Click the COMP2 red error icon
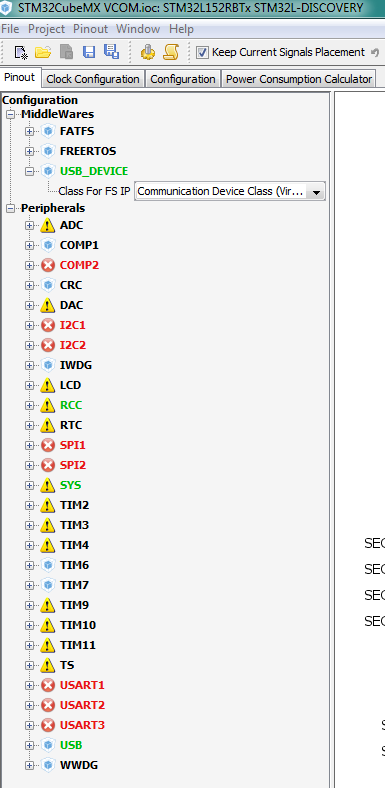Viewport: 390px width, 788px height. pos(48,265)
